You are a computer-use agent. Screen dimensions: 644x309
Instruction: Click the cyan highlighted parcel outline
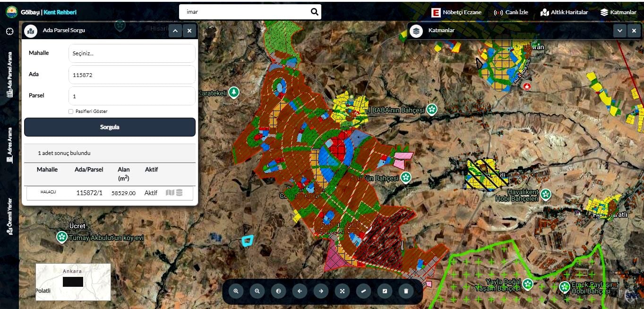[248, 240]
